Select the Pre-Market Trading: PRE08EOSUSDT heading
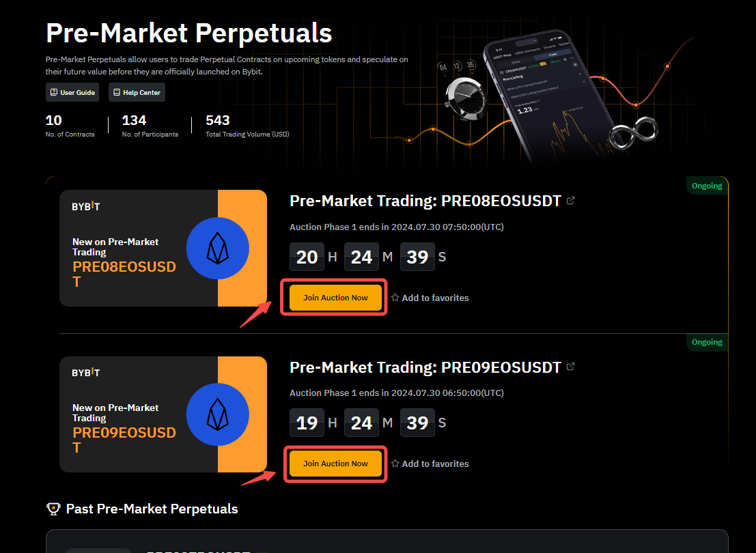 point(425,200)
